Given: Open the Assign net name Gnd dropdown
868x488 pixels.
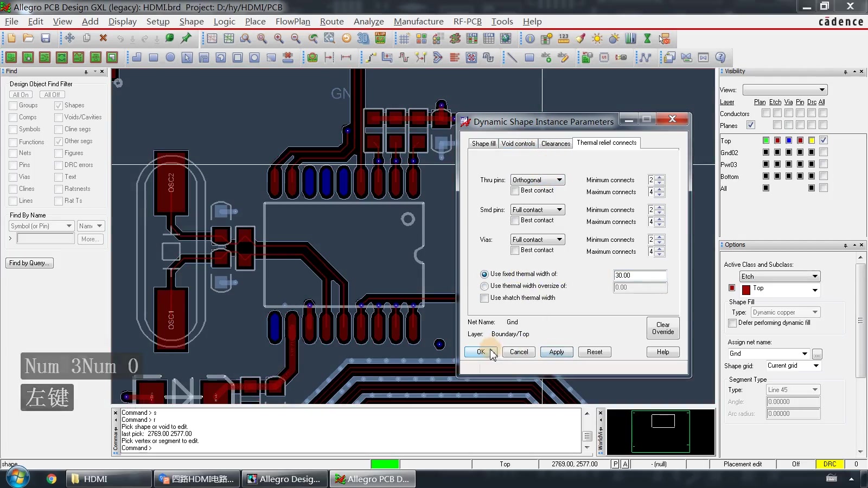Looking at the screenshot, I should [769, 354].
